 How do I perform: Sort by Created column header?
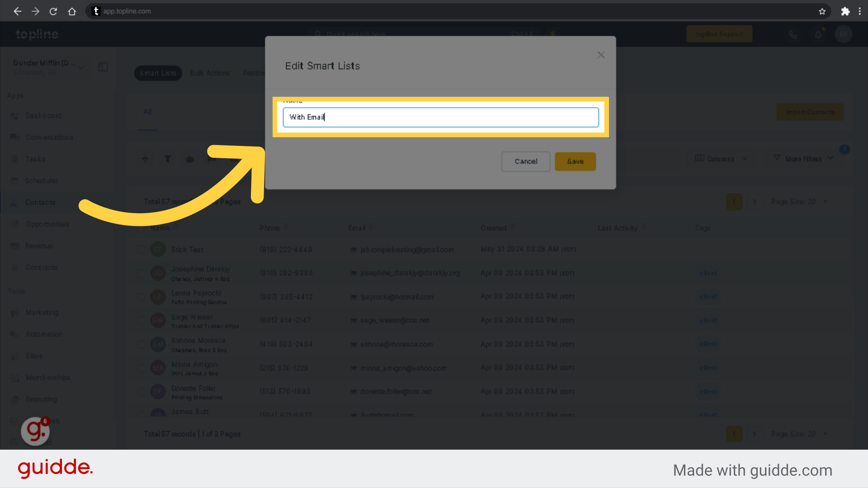[498, 228]
